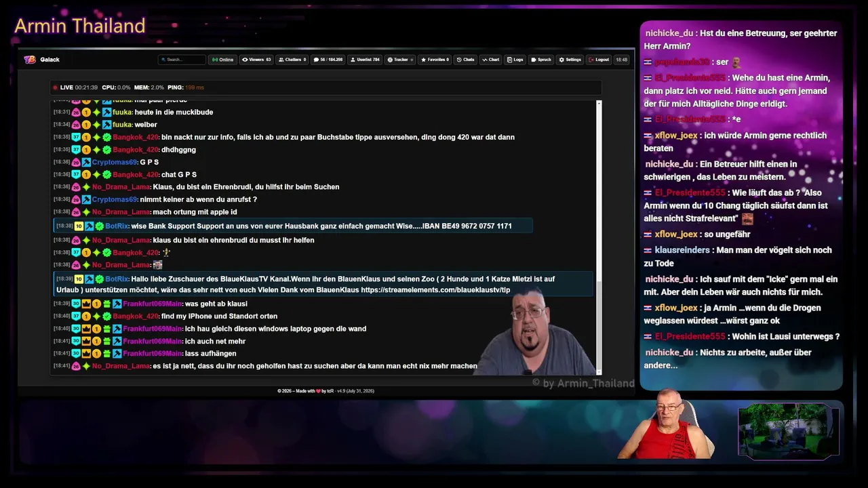The height and width of the screenshot is (488, 868).
Task: Click pink subscriber badge on fuuka 'weiber' row
Action: coord(76,125)
